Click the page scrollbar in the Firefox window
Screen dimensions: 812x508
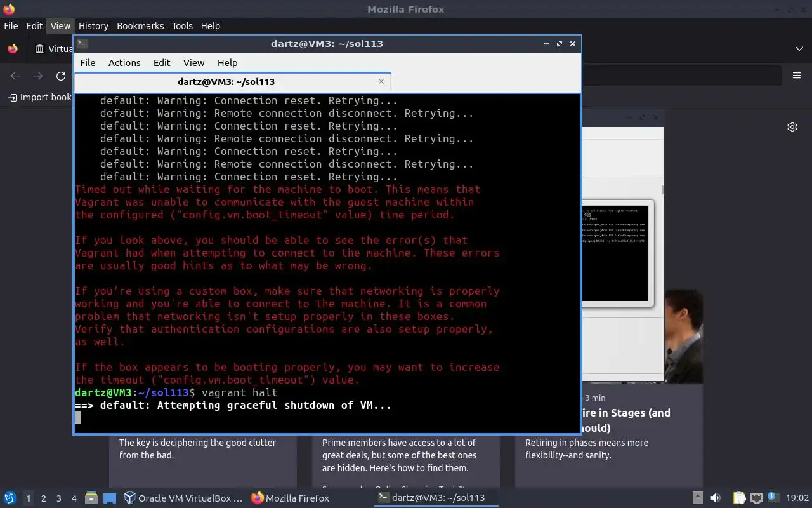click(x=663, y=189)
